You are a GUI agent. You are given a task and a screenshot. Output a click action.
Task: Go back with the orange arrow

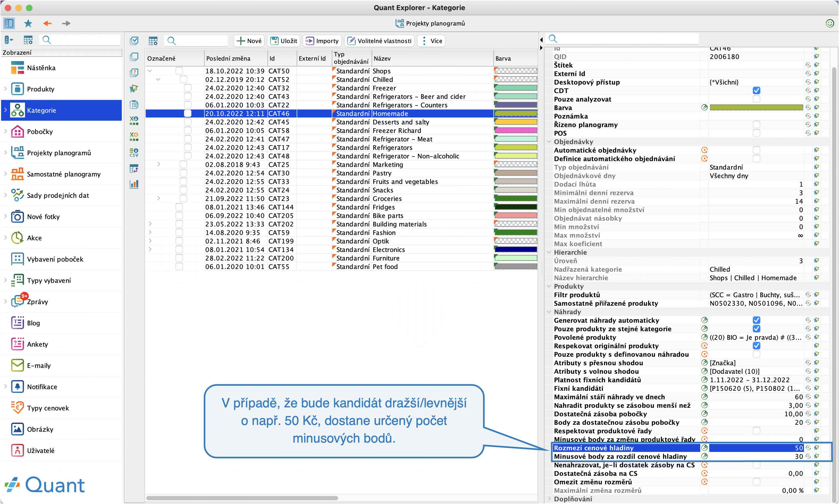[x=48, y=23]
